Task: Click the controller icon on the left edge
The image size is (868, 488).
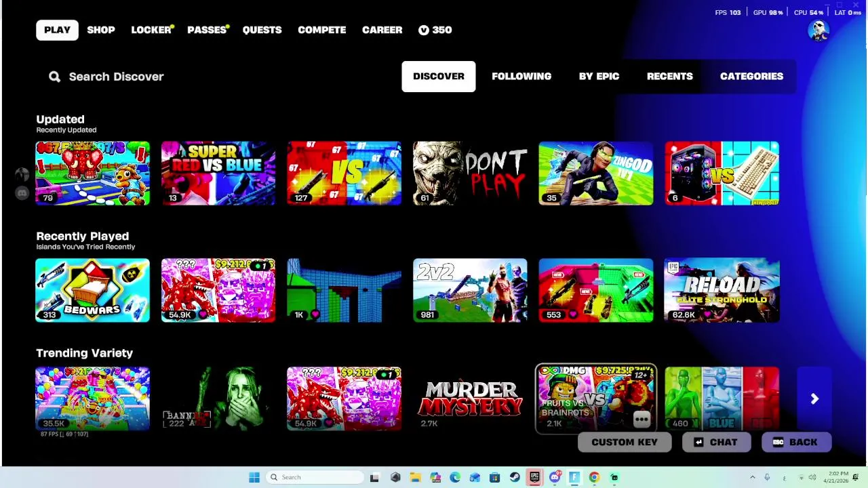Action: click(x=22, y=193)
